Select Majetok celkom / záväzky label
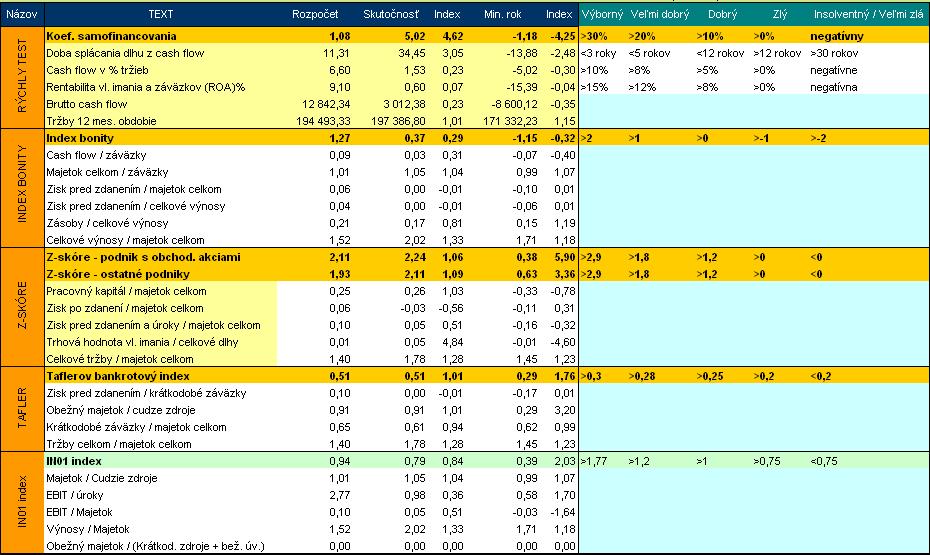This screenshot has width=930, height=555. tap(107, 173)
